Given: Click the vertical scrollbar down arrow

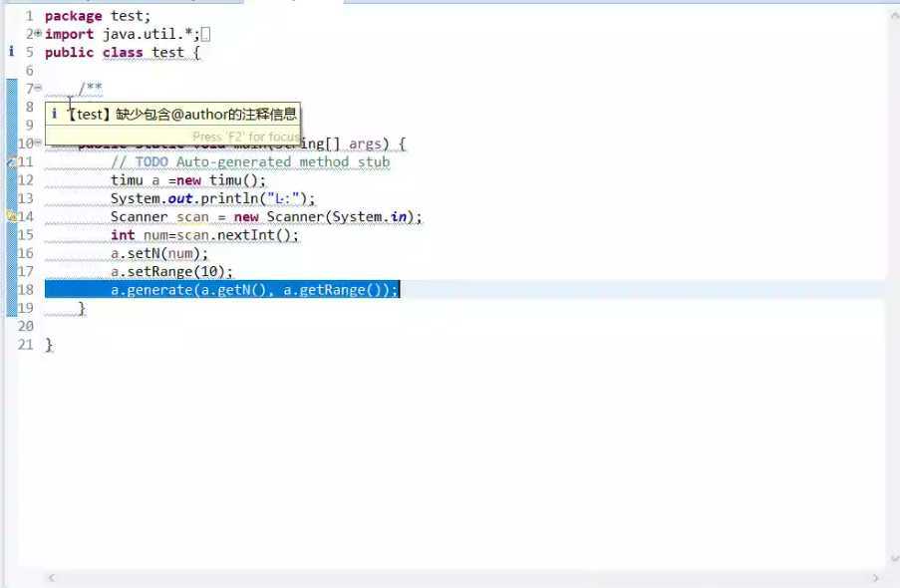Looking at the screenshot, I should (894, 557).
